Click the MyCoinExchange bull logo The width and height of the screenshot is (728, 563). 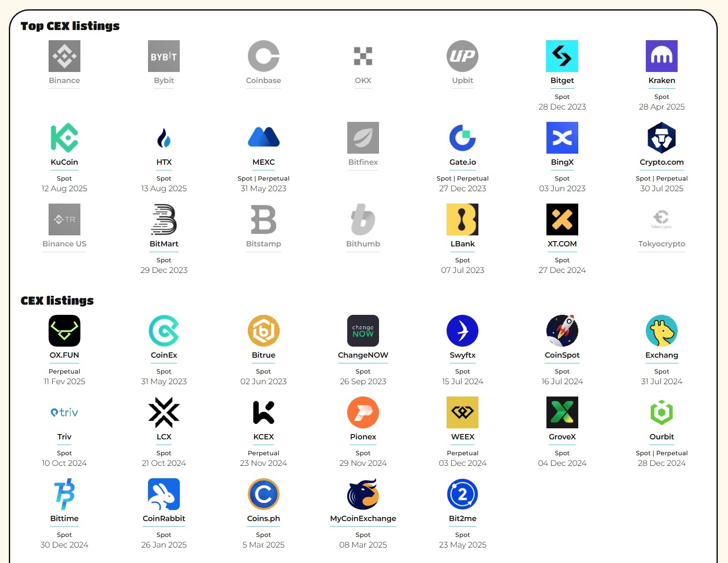(363, 494)
